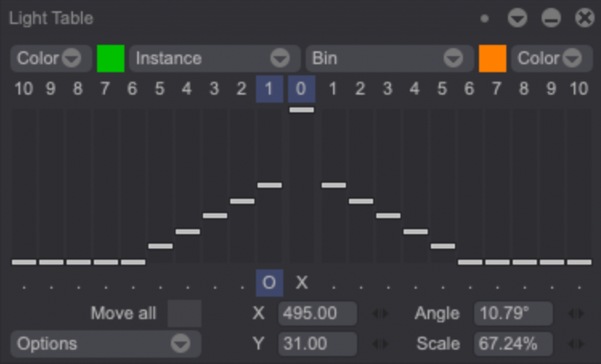Minimize the Light Table panel
The image size is (601, 364).
coord(550,18)
